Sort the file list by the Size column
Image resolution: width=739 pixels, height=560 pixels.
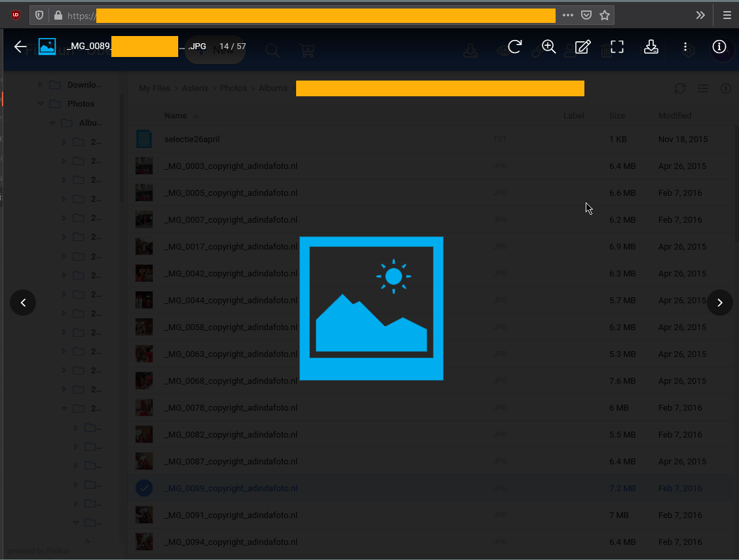click(x=617, y=116)
